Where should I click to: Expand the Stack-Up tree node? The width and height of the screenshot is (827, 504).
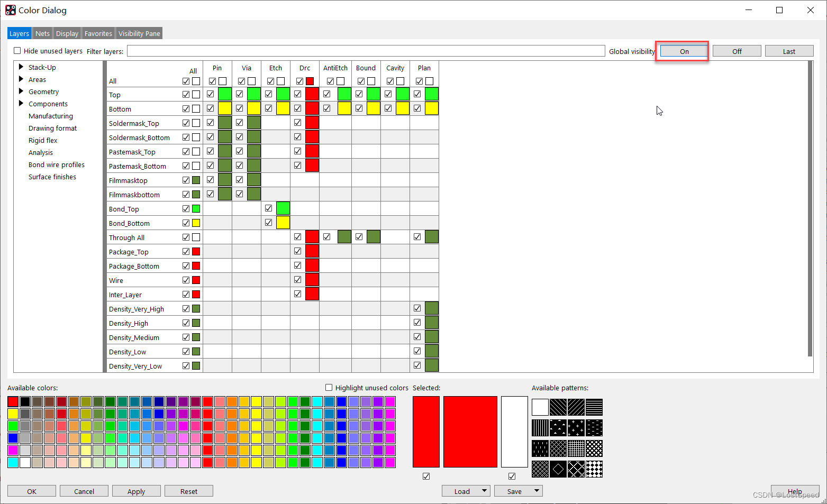tap(21, 67)
